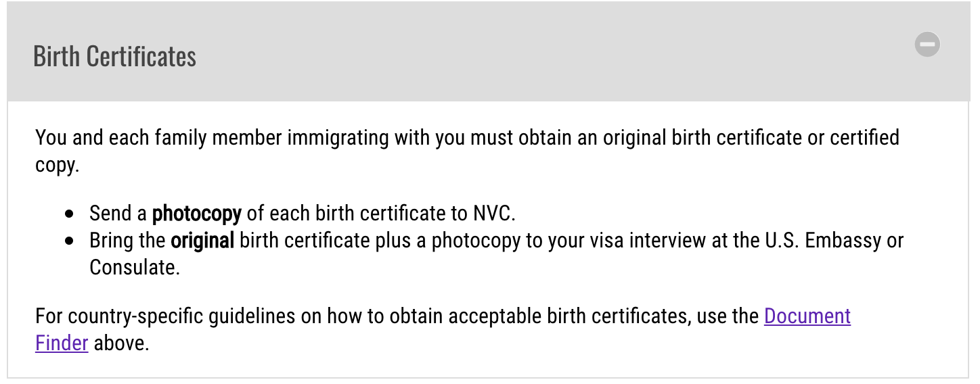Viewport: 980px width, 384px height.
Task: Click the bullet marker before "Bring the original"
Action: 70,241
